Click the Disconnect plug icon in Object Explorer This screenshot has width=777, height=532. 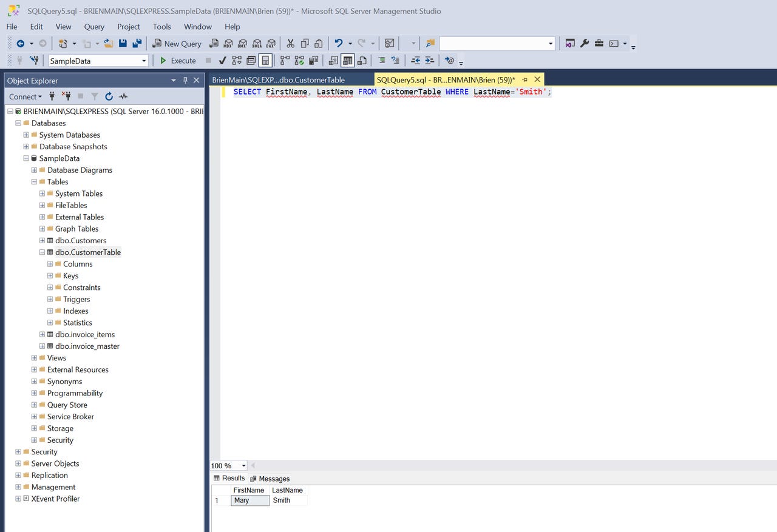(66, 96)
